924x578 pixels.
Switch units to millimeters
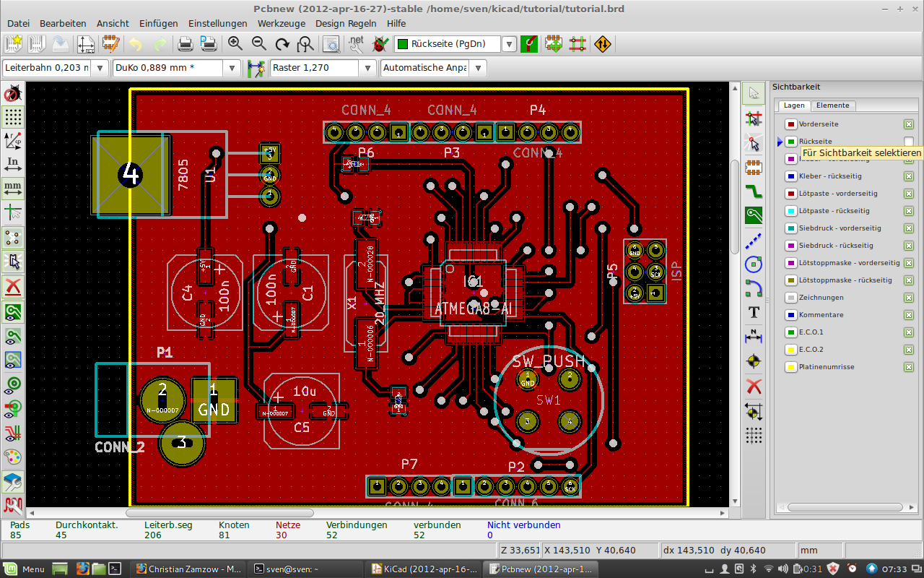pyautogui.click(x=13, y=189)
